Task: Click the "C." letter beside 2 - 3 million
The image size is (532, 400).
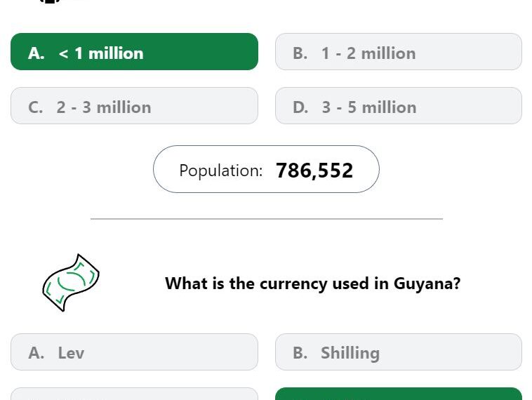Action: (x=36, y=107)
